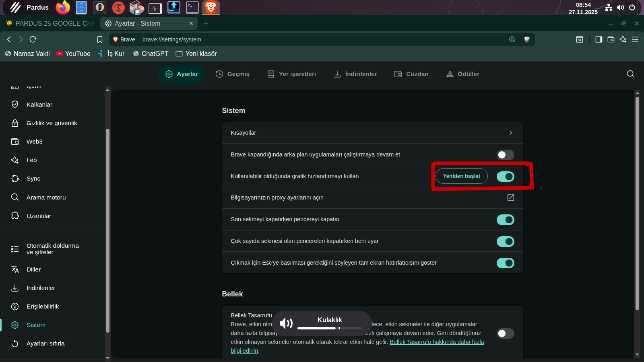Open proxy settings external link icon
The image size is (644, 362).
510,197
